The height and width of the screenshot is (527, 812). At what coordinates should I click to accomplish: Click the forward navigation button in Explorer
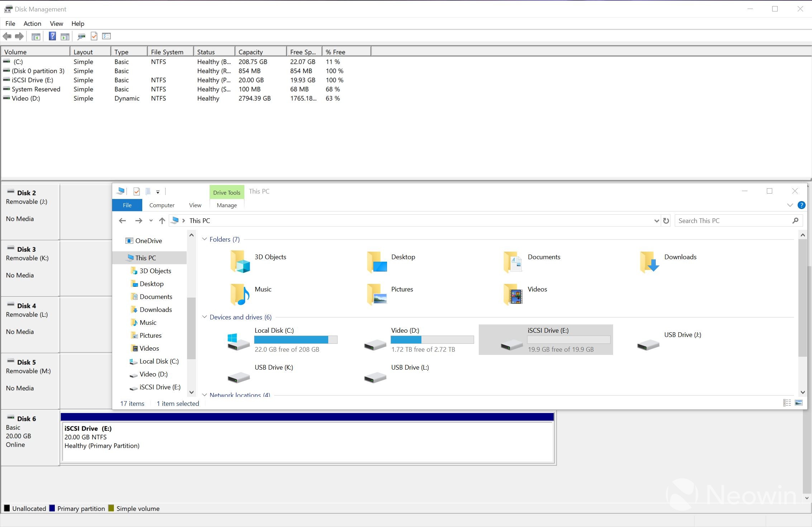tap(139, 220)
